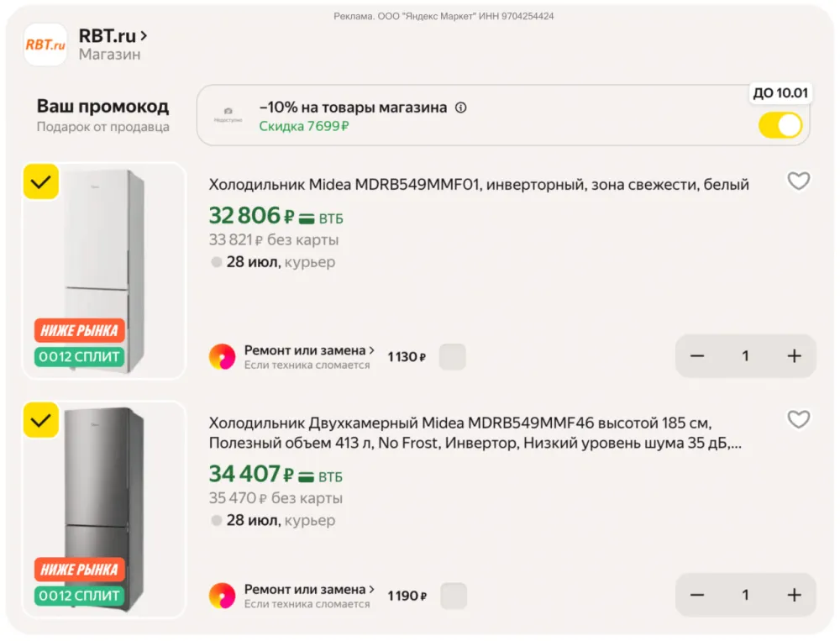Open 'Ремонт или замена' details for first fridge

(309, 350)
